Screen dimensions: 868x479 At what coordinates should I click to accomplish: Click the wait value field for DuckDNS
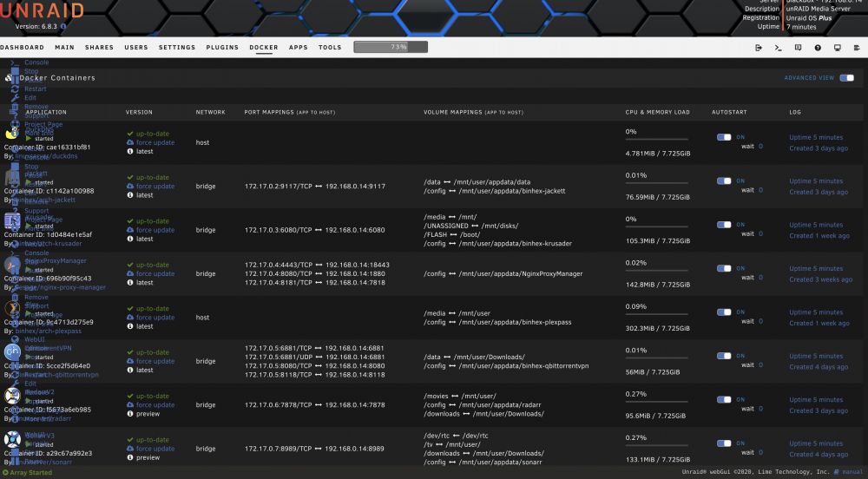[x=760, y=147]
